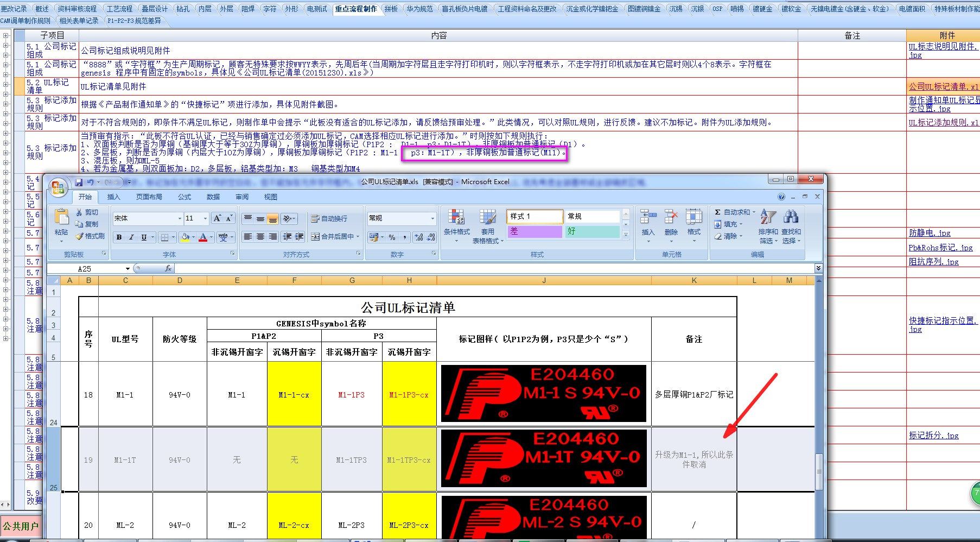Open the font name dropdown showing 宋体
This screenshot has height=542, width=980.
pyautogui.click(x=180, y=218)
